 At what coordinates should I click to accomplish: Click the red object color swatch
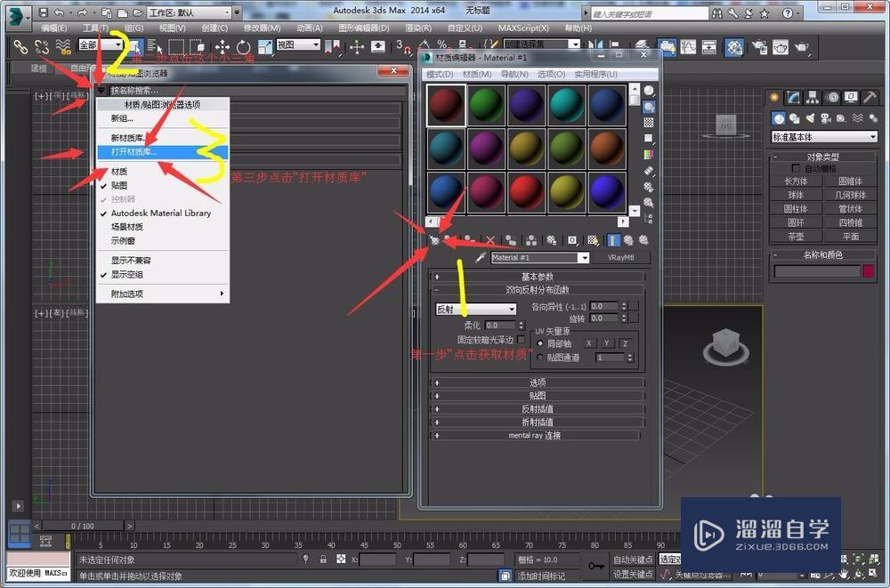tap(869, 271)
